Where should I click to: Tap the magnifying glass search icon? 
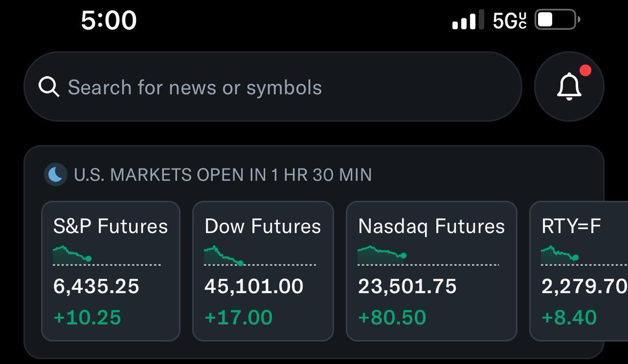[49, 87]
